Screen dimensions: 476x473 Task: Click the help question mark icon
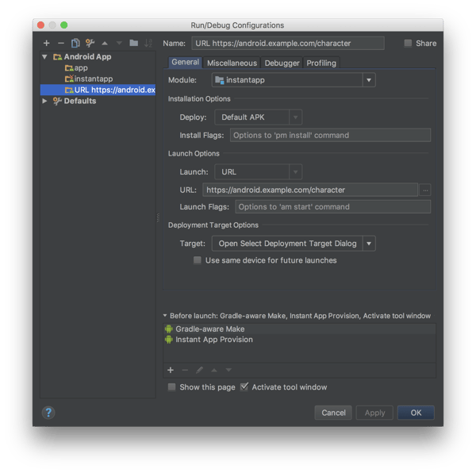click(x=48, y=413)
